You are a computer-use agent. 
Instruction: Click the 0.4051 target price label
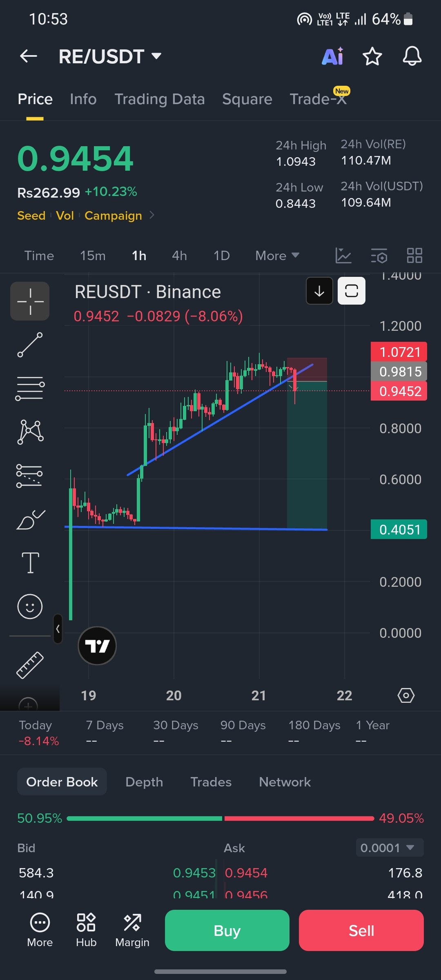coord(399,529)
